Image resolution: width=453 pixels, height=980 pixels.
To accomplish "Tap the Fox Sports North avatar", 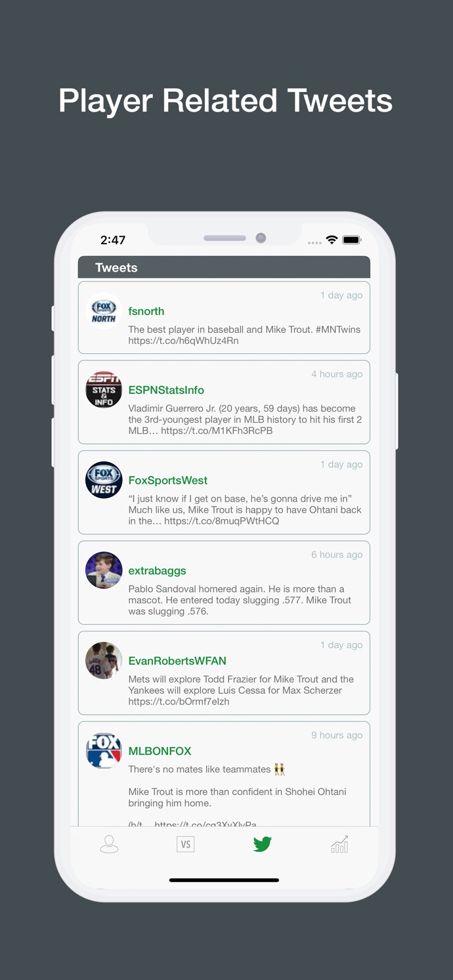I will pyautogui.click(x=104, y=311).
